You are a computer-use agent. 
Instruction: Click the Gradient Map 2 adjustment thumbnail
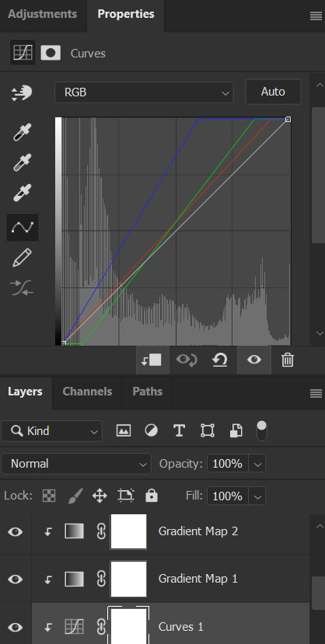(75, 531)
